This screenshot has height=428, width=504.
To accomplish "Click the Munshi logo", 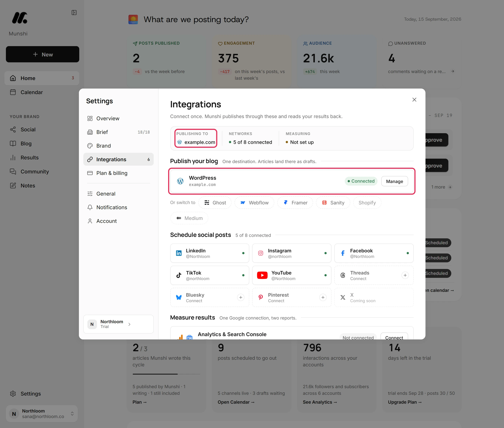I will coord(20,18).
